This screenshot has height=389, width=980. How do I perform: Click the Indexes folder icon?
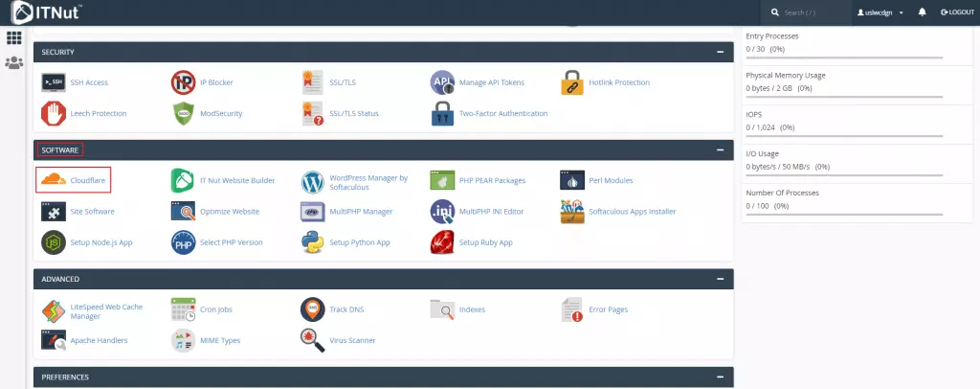(x=442, y=309)
